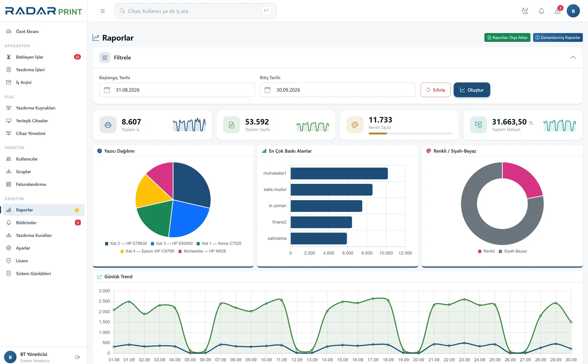Collapse sidebar with hamburger icon
This screenshot has width=588, height=364.
[x=103, y=11]
